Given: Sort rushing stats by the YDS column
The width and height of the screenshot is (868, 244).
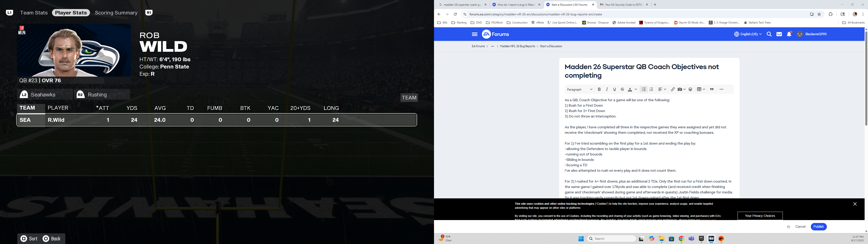Looking at the screenshot, I should pyautogui.click(x=132, y=108).
